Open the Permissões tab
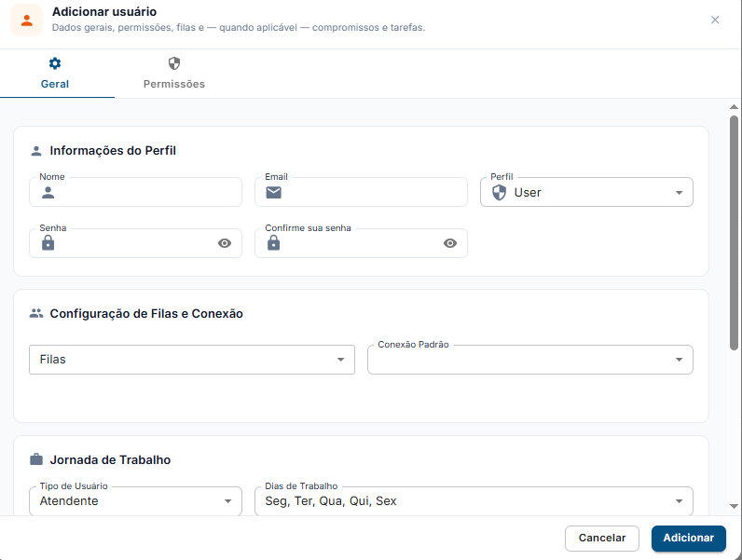The height and width of the screenshot is (560, 742). click(174, 74)
